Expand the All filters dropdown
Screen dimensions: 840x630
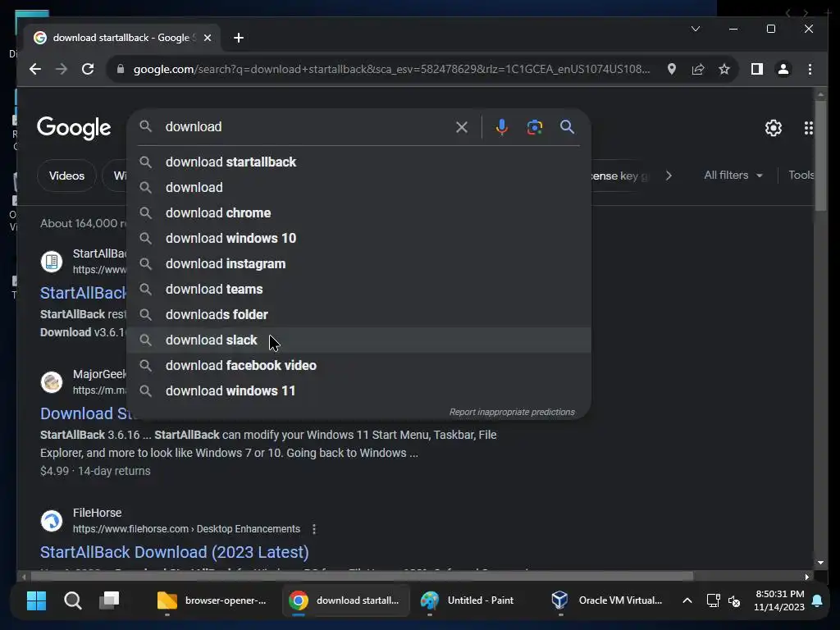pyautogui.click(x=733, y=176)
